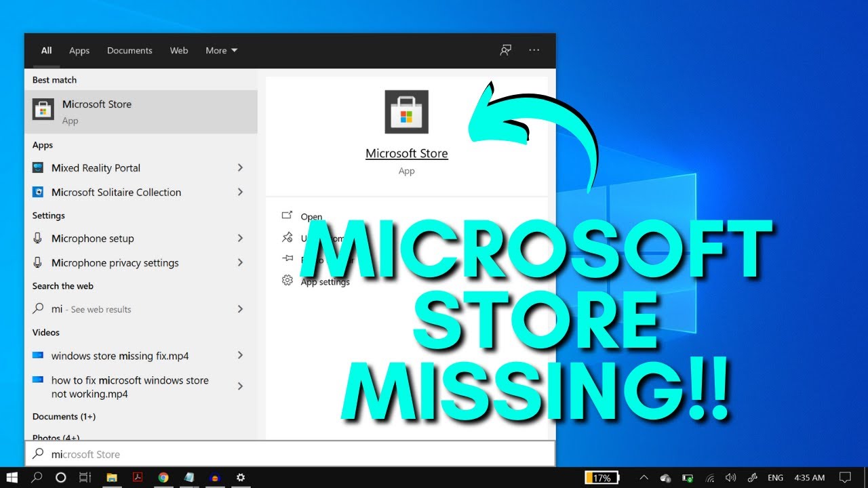Expand Microphone privacy settings arrow

click(x=240, y=262)
